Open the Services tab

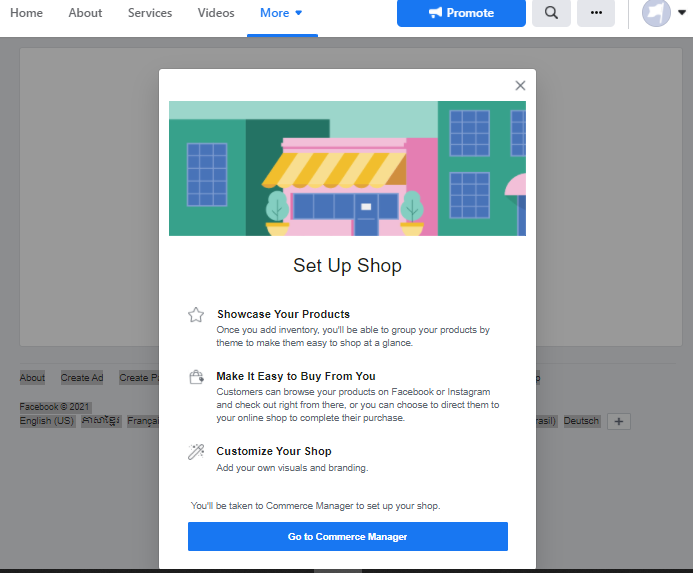(x=150, y=13)
